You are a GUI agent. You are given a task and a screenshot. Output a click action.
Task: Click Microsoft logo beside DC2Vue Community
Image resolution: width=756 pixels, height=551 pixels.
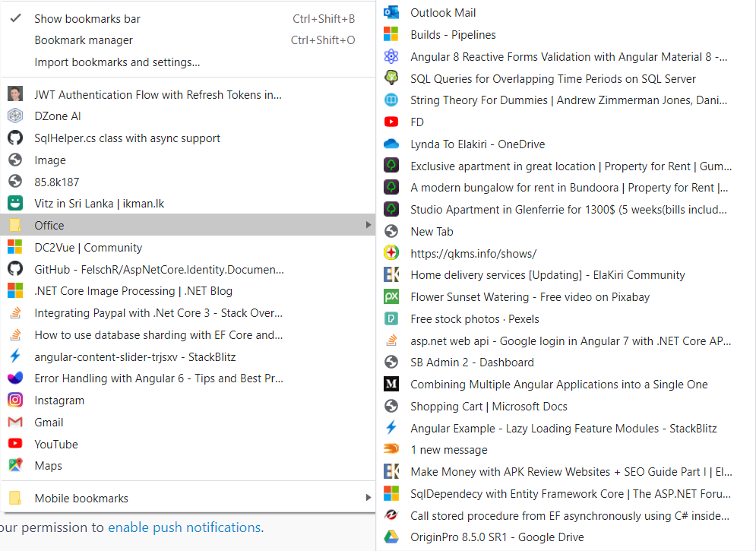15,247
